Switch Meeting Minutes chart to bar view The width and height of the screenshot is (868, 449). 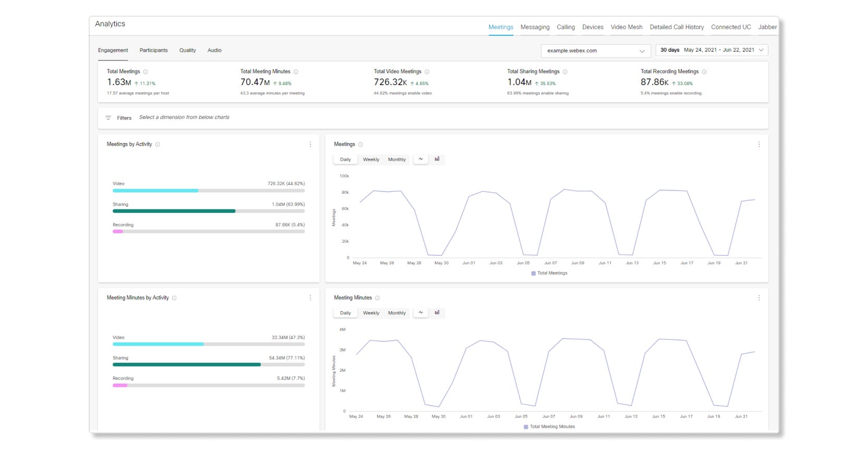click(x=437, y=313)
